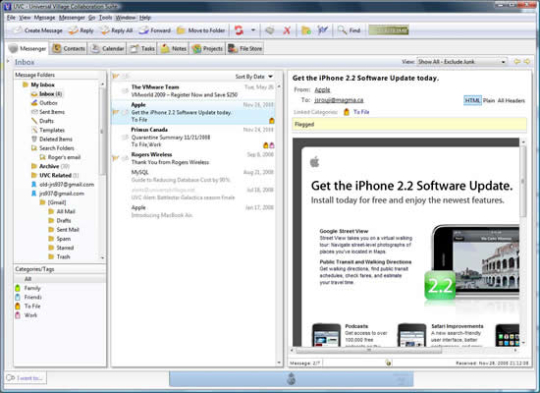
Task: Forward the selected email
Action: pos(155,30)
